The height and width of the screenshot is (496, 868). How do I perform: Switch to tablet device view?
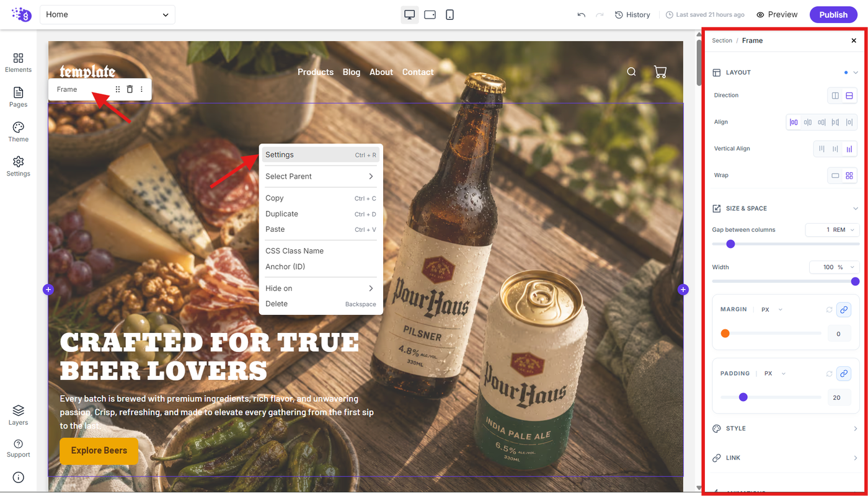(430, 14)
